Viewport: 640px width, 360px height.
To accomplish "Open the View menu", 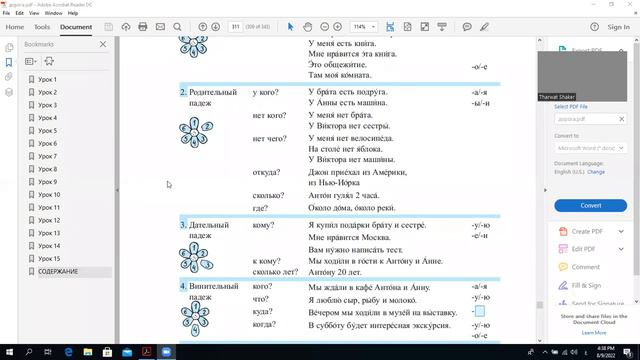I will click(x=34, y=13).
